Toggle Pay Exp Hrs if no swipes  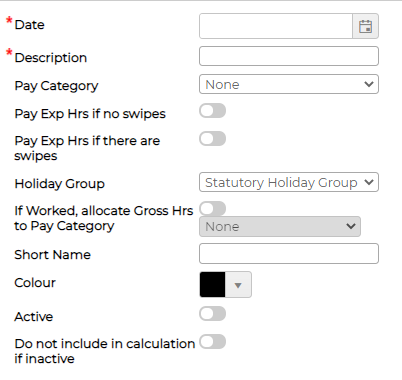click(x=213, y=111)
